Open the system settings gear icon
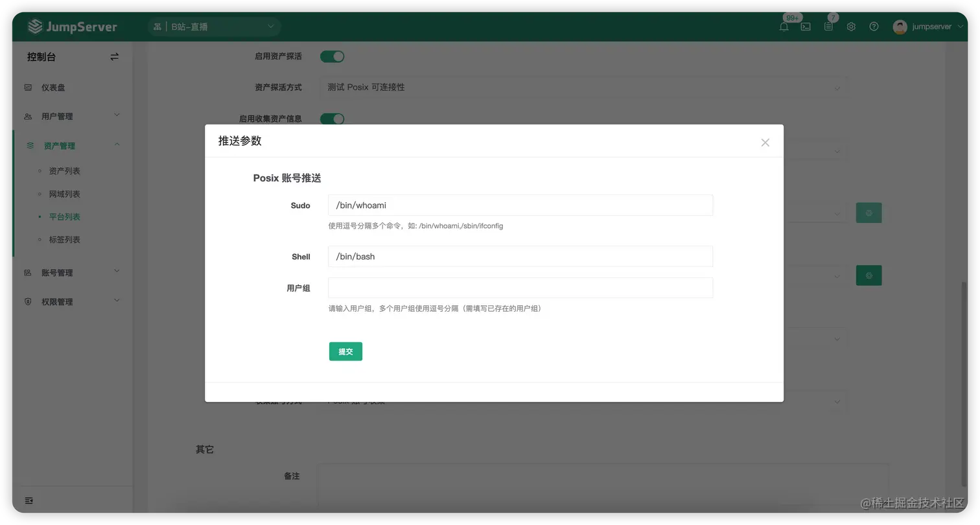The width and height of the screenshot is (980, 525). 850,27
